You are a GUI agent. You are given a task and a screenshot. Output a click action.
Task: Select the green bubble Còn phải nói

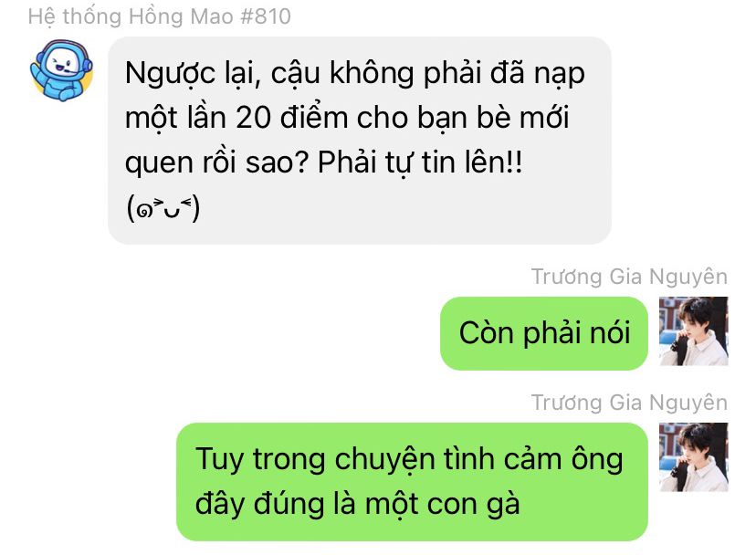pos(544,334)
